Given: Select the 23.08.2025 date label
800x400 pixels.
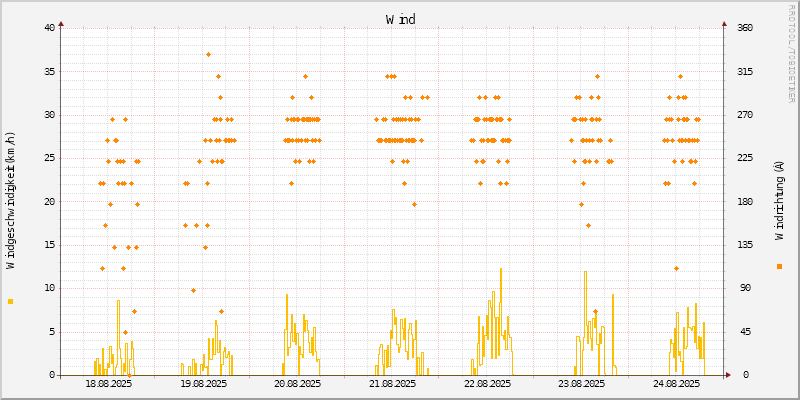Looking at the screenshot, I should coord(581,384).
